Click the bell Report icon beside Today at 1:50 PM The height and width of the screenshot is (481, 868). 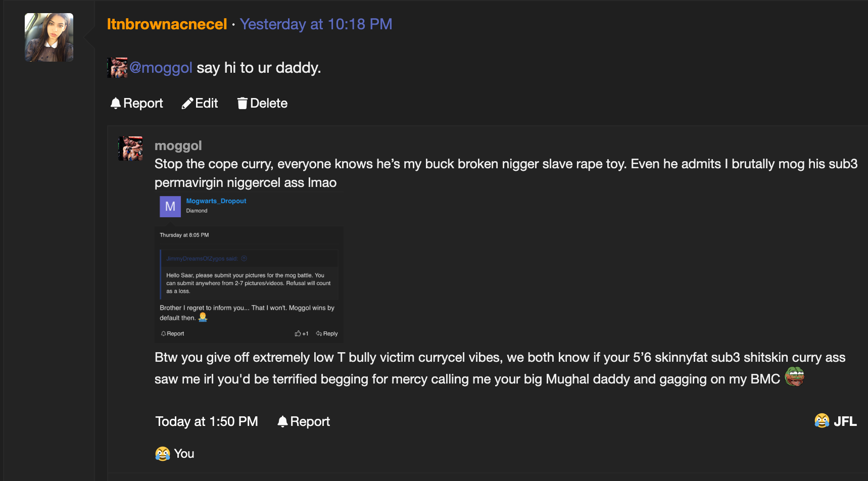(x=282, y=421)
